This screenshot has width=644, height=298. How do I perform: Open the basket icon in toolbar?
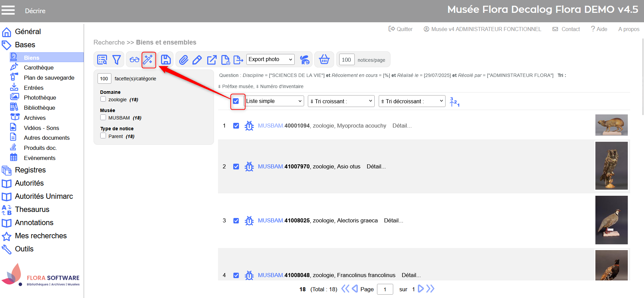coord(324,60)
